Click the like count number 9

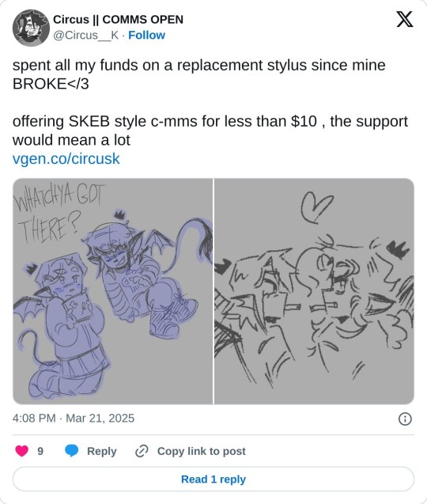click(40, 451)
